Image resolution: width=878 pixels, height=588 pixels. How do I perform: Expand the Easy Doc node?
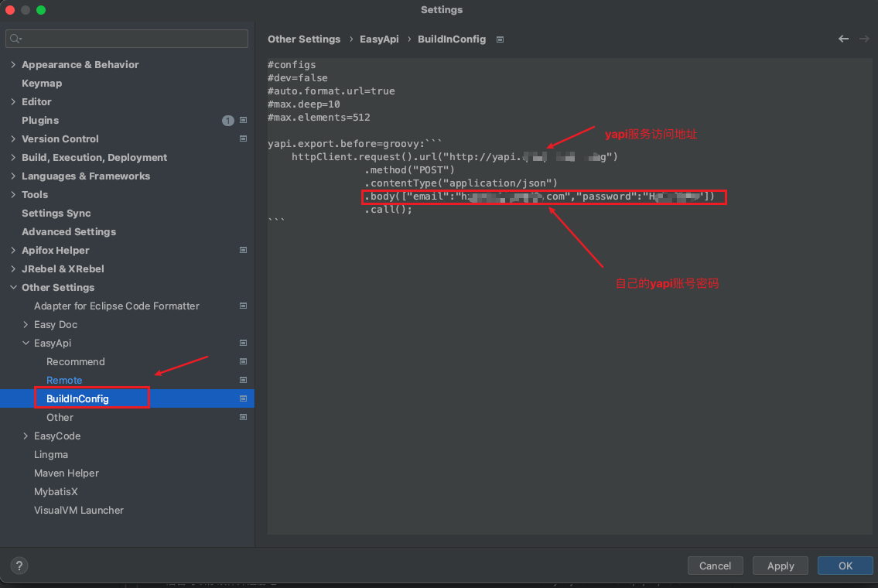point(26,324)
